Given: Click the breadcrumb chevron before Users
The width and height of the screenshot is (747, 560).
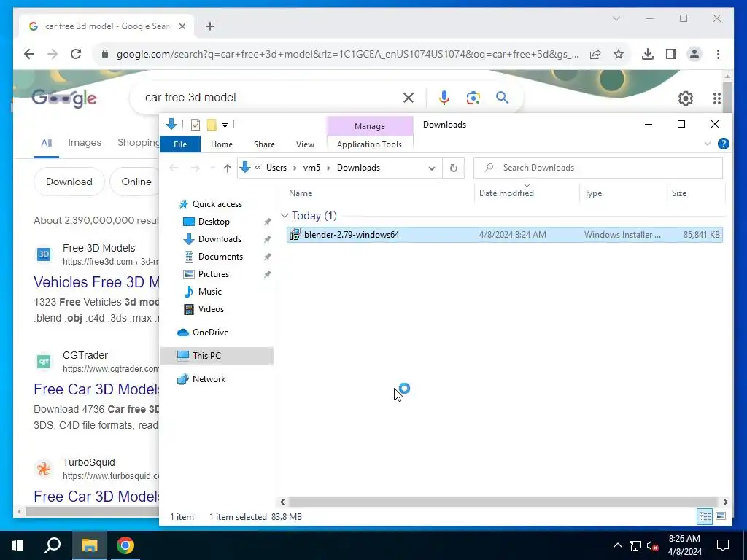Looking at the screenshot, I should (258, 168).
